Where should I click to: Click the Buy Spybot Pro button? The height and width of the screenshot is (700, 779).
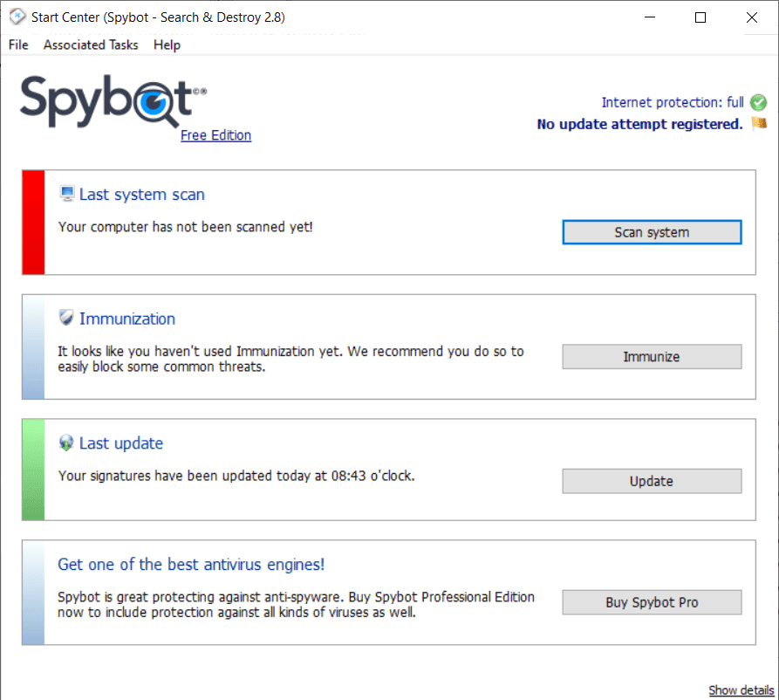(x=652, y=602)
